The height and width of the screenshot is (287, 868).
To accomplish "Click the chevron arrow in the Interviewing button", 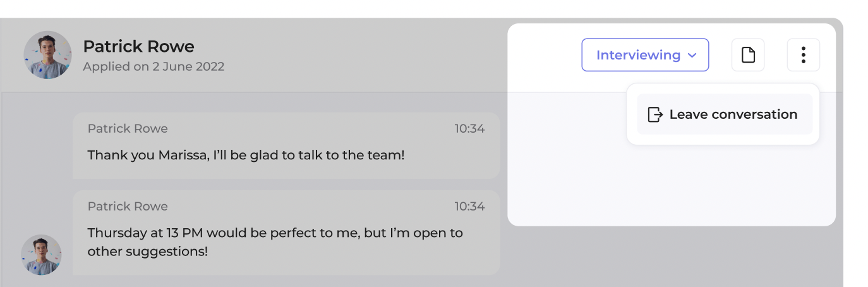I will [x=692, y=56].
